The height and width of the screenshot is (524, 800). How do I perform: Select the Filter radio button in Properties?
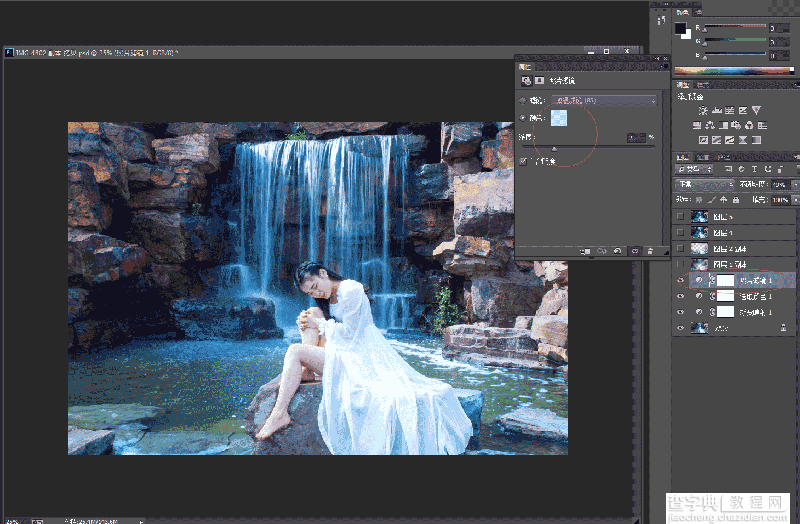tap(522, 101)
